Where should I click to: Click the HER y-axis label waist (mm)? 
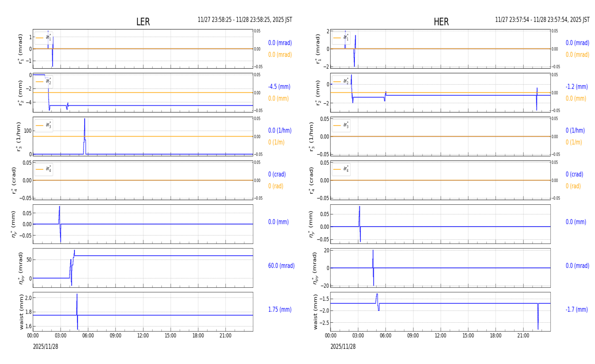tap(316, 312)
